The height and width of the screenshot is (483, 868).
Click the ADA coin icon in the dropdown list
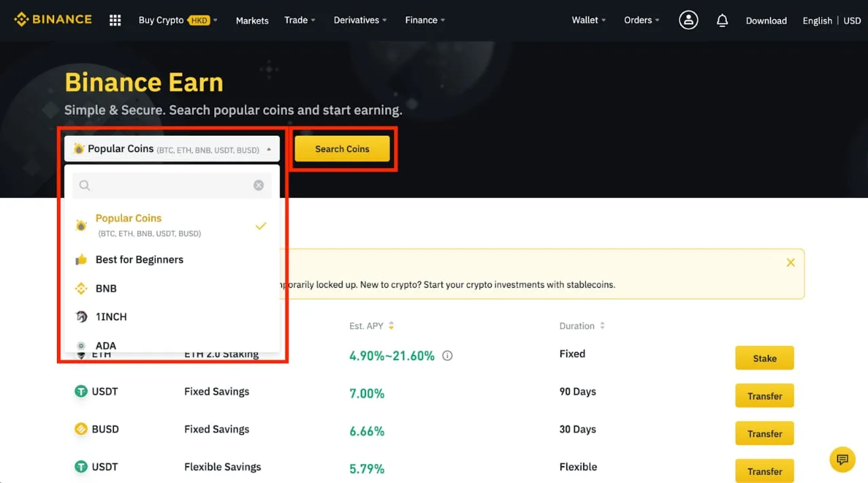81,345
